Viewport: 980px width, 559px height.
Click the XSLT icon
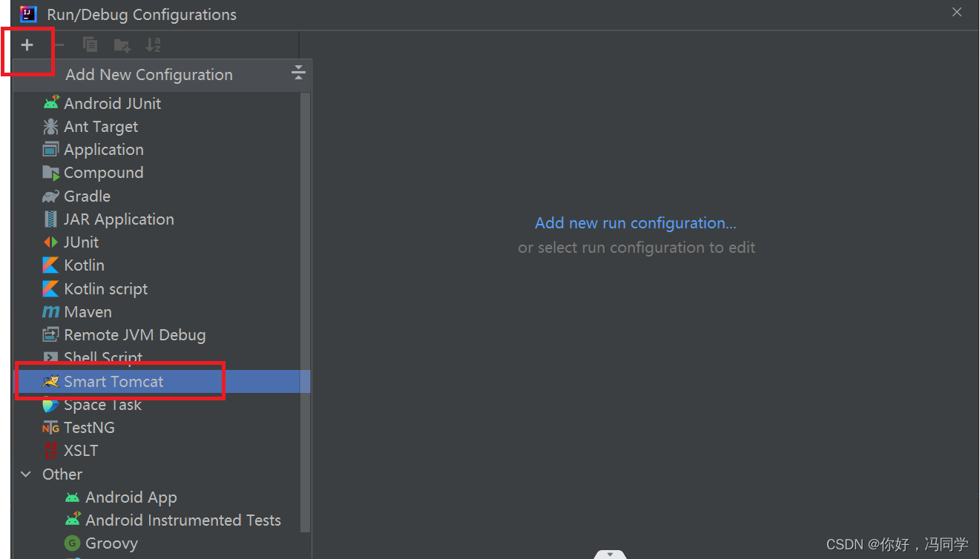(50, 451)
